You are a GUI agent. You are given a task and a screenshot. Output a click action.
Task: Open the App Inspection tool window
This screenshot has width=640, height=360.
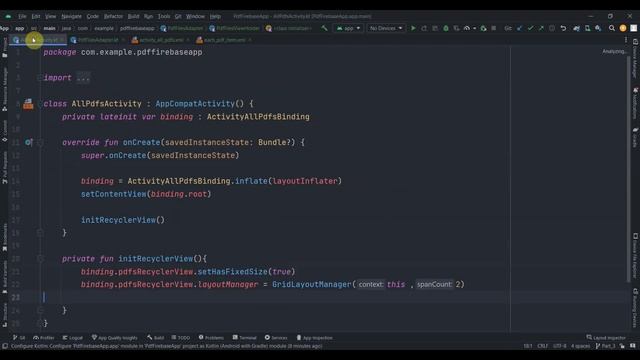coord(314,338)
